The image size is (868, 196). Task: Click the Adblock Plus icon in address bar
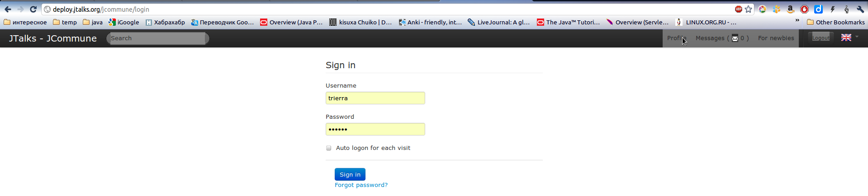[x=738, y=9]
